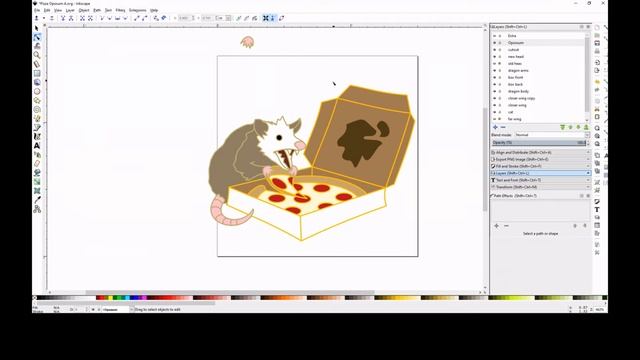
Task: Select the 3D Box tool
Action: point(37,82)
